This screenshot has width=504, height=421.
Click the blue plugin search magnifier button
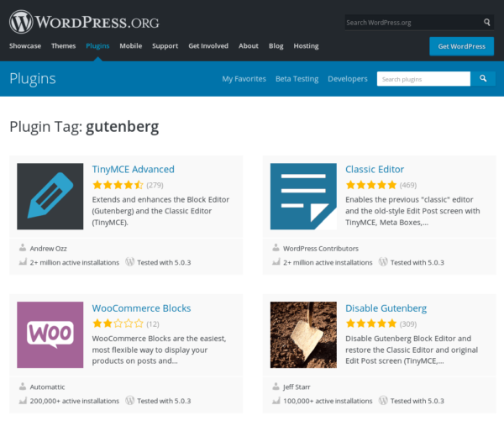pyautogui.click(x=483, y=78)
